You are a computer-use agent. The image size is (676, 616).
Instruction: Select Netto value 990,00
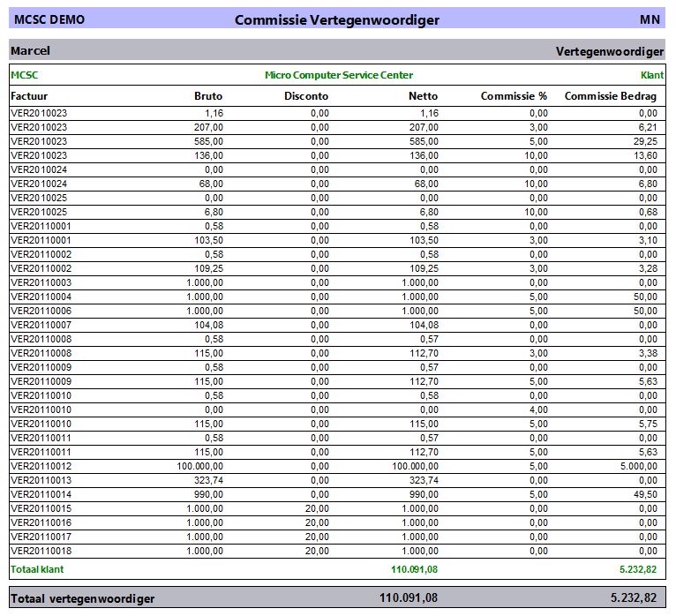[424, 494]
